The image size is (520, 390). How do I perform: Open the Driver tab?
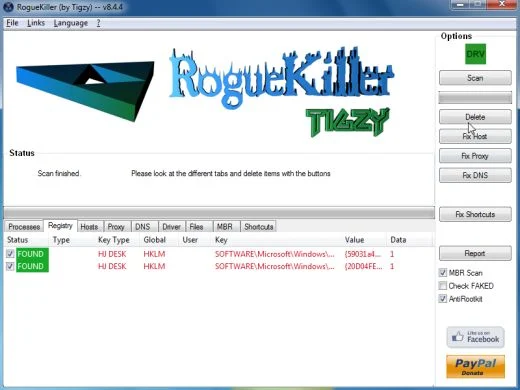coord(171,227)
